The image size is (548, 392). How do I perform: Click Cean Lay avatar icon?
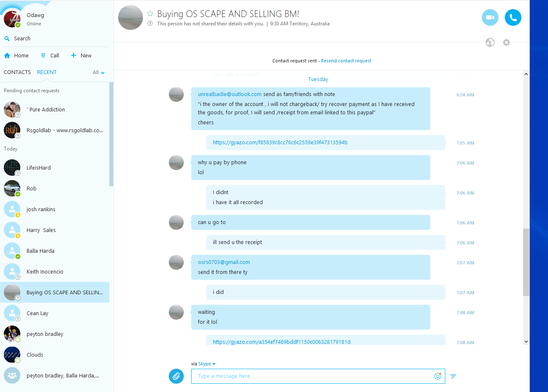point(12,313)
